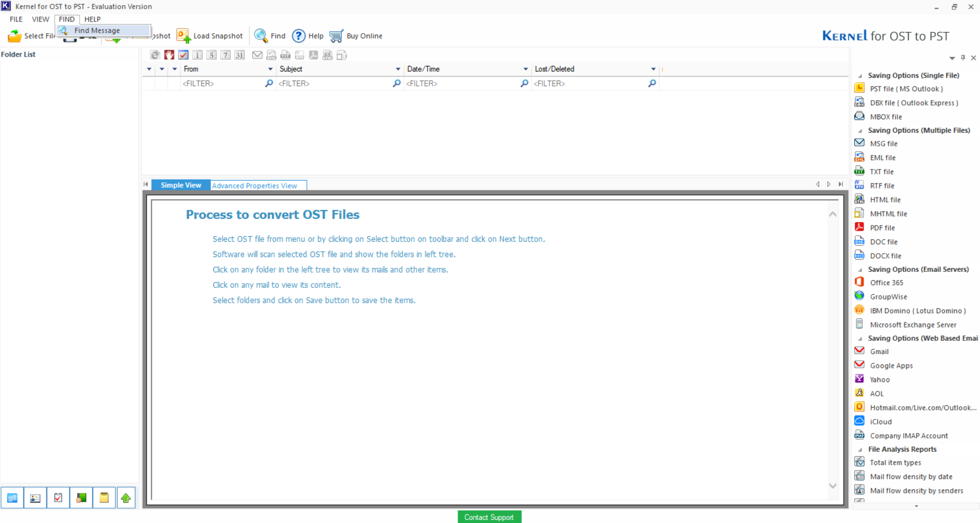Screen dimensions: 980x523
Task: Switch to the Simple View tab
Action: click(x=181, y=185)
